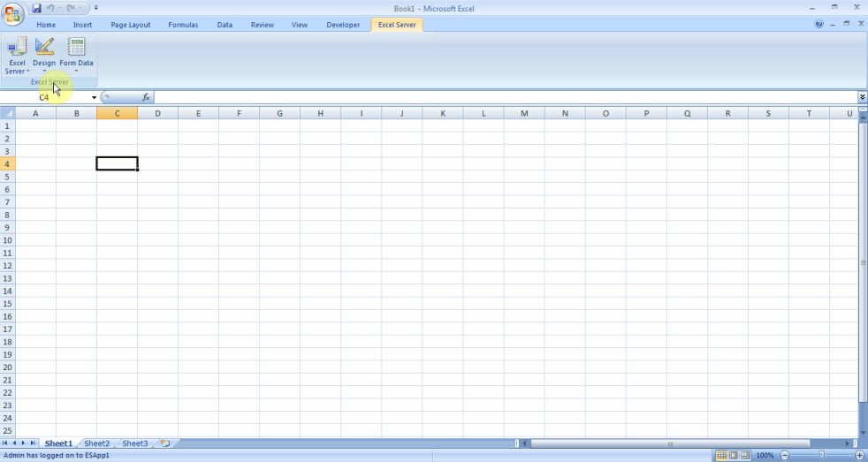
Task: Open Customize Quick Access Toolbar dropdown
Action: coord(95,8)
